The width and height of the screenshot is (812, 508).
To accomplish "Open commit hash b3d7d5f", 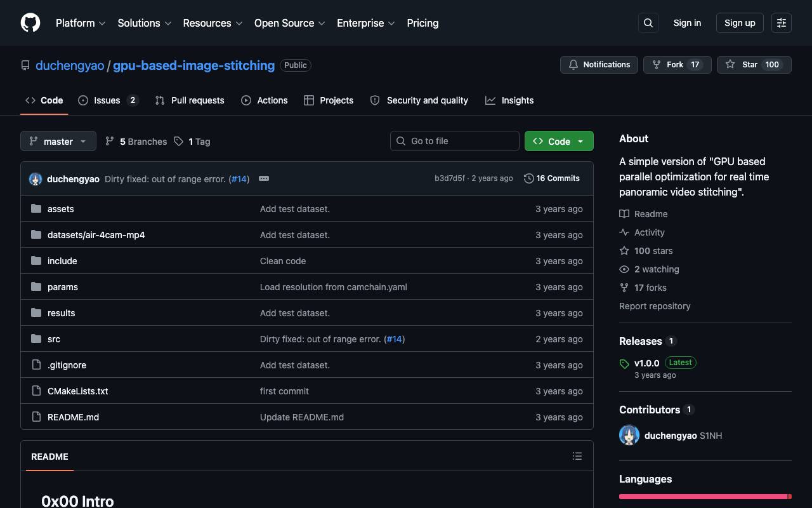I will 450,178.
